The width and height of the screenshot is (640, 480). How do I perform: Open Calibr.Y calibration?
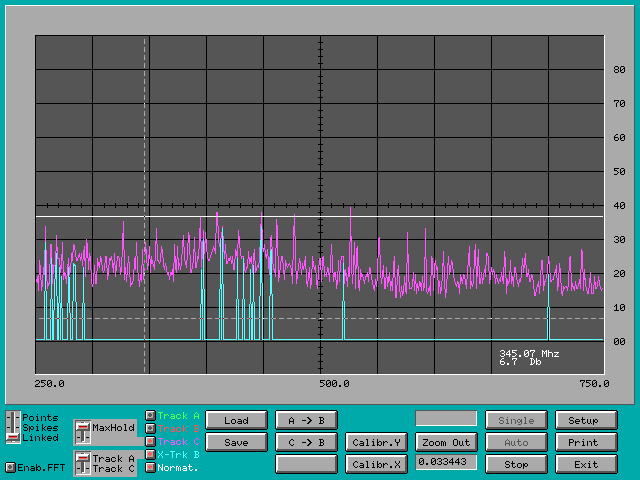(376, 442)
